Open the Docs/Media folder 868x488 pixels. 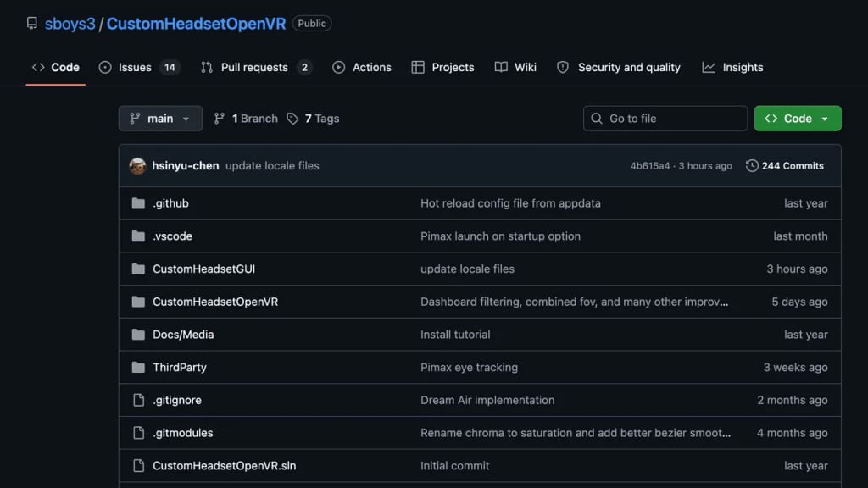183,335
